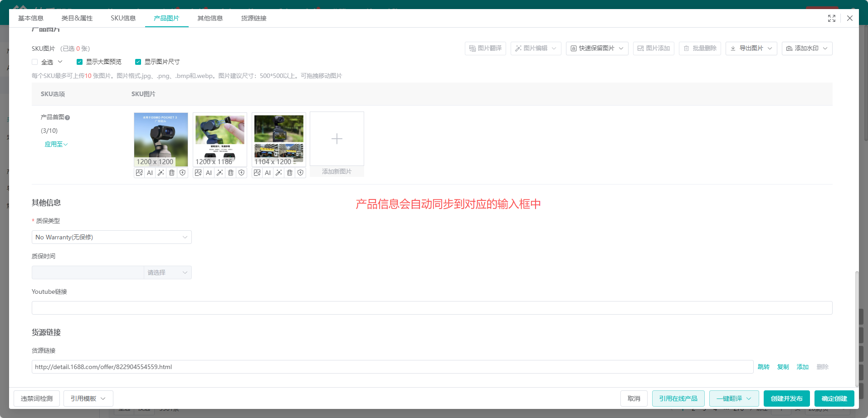Expand the 引用模板 dropdown
This screenshot has height=418, width=868.
pyautogui.click(x=88, y=399)
